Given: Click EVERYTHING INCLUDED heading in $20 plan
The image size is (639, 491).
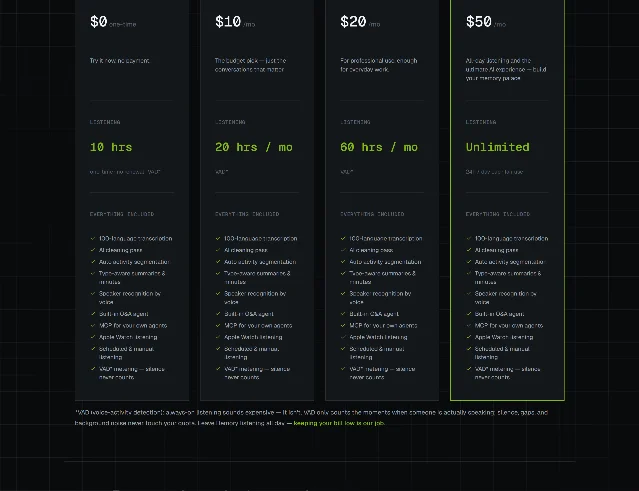Looking at the screenshot, I should tap(372, 214).
